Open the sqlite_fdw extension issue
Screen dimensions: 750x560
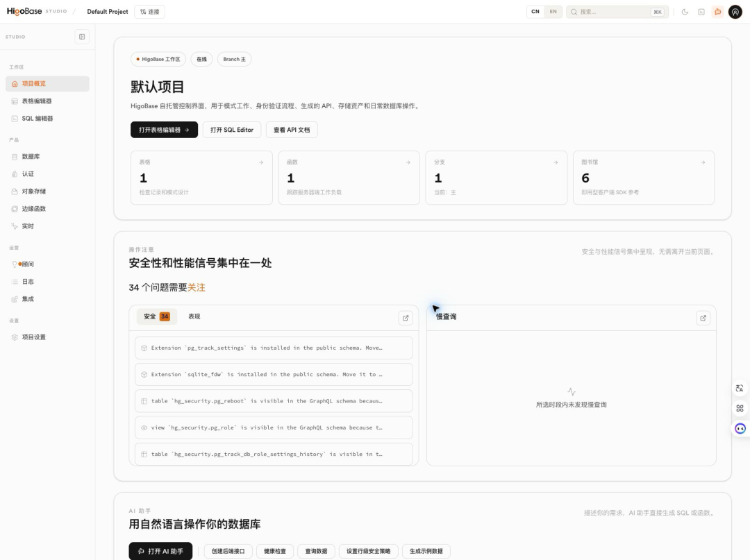pos(274,375)
